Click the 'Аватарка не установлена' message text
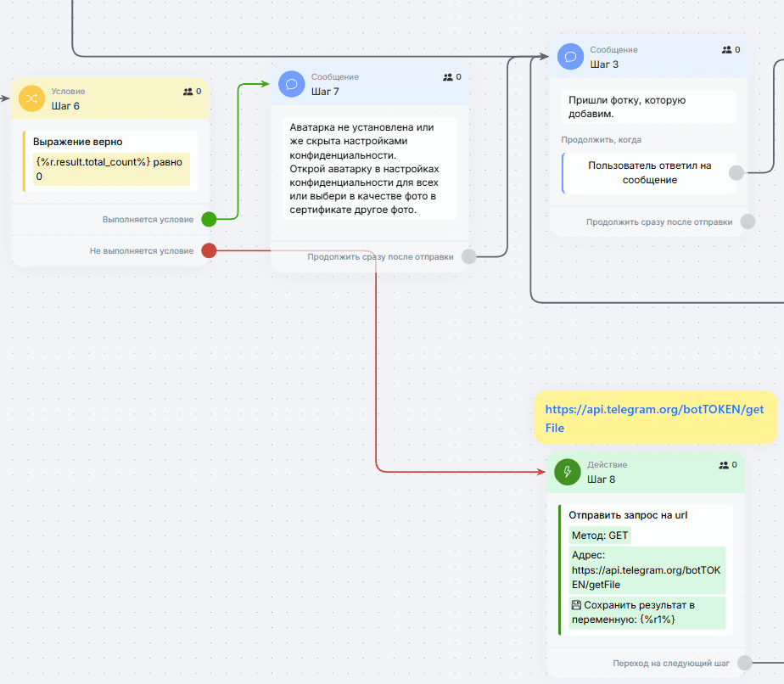 tap(369, 168)
